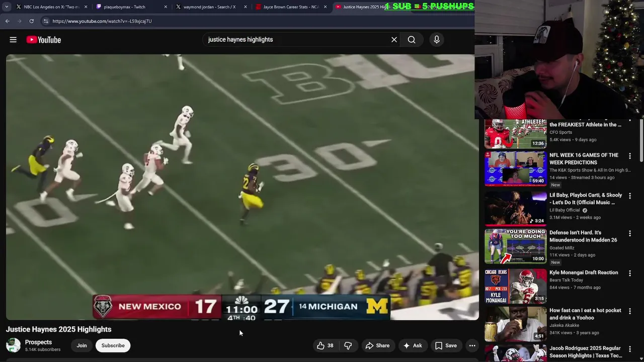
Task: Close the NBC Los Angeles tab
Action: coord(86,7)
